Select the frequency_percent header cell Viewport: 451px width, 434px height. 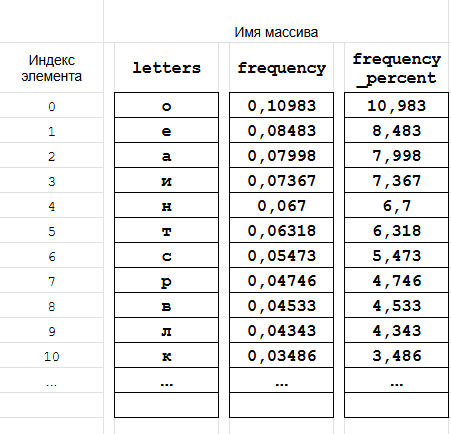pos(396,68)
